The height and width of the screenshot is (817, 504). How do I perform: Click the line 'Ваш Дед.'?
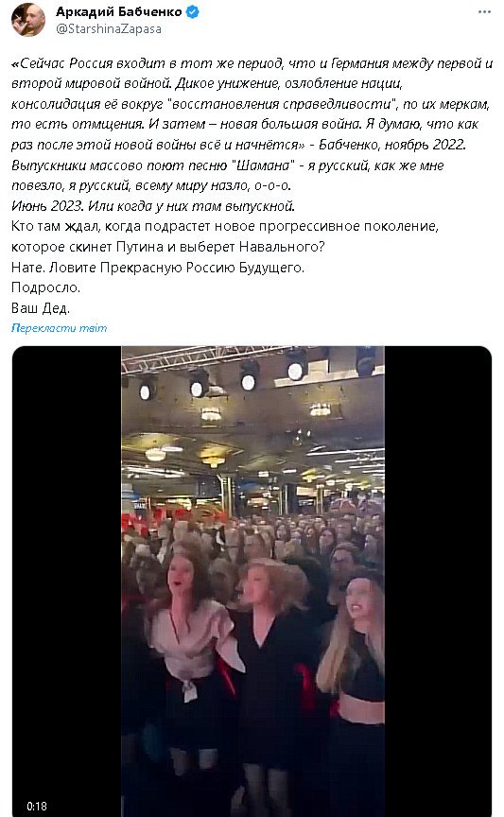coord(40,308)
